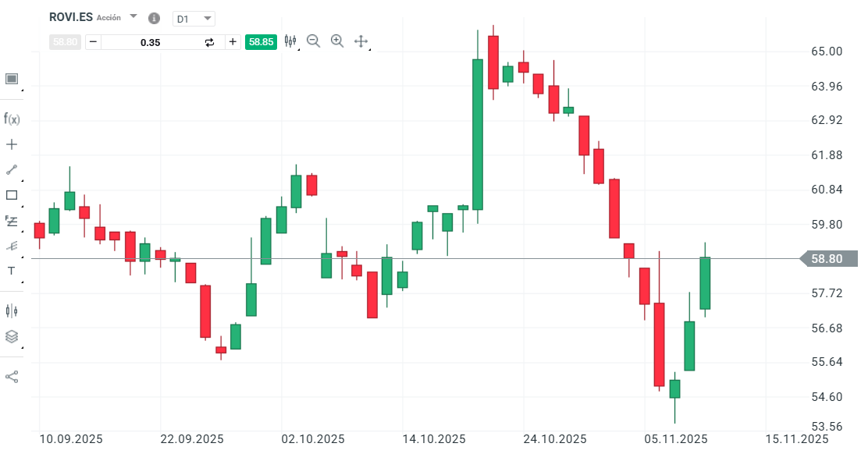Screen dimensions: 868x454
Task: Open the candlestick display tool dropdown
Action: (11, 310)
